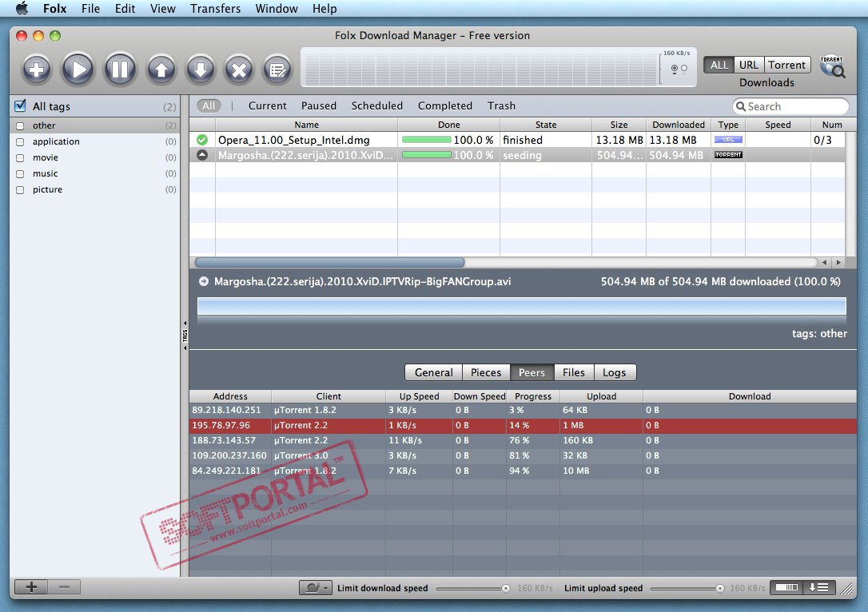
Task: Click green finished checkmark on Opera row
Action: (202, 140)
